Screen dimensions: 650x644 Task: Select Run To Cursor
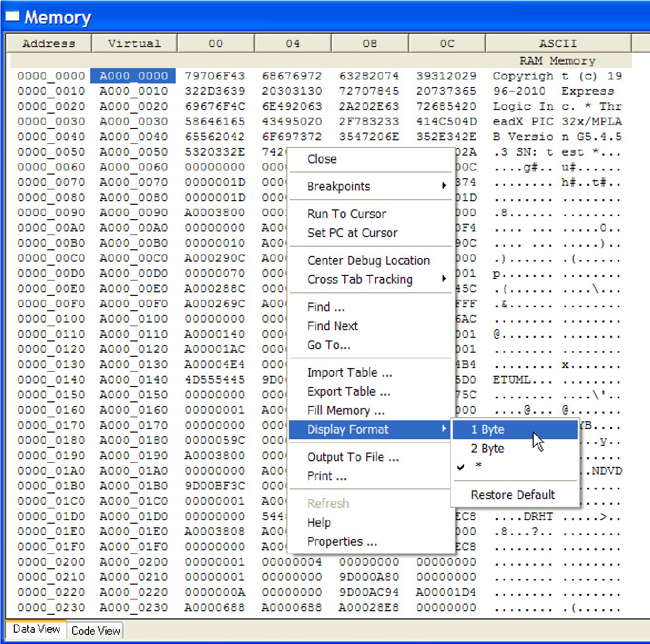(346, 213)
